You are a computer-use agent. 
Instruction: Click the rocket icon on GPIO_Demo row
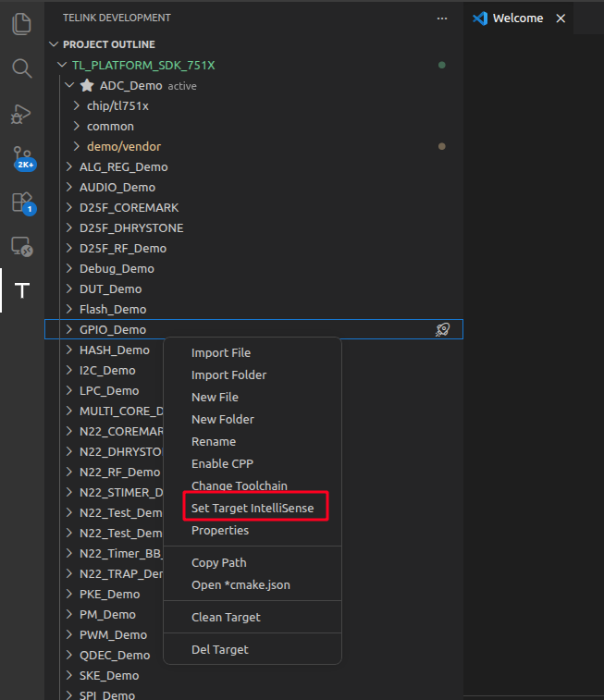442,329
